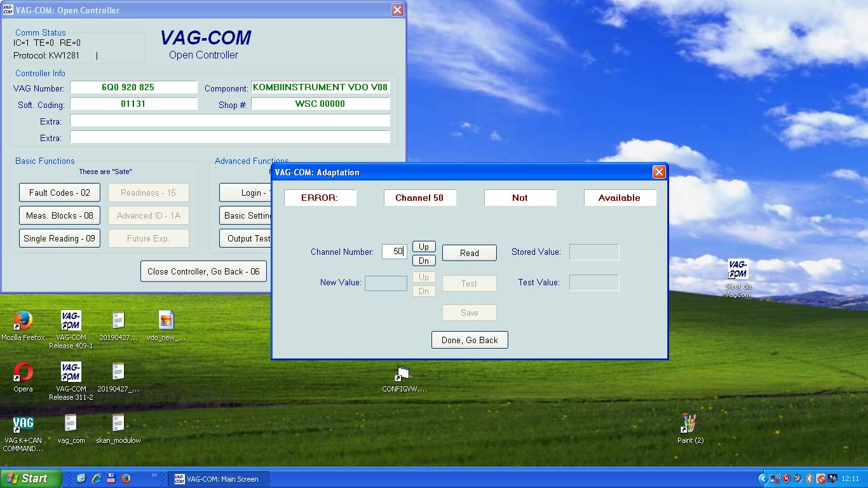Click the ERROR: status box
The height and width of the screenshot is (488, 868).
(x=320, y=198)
